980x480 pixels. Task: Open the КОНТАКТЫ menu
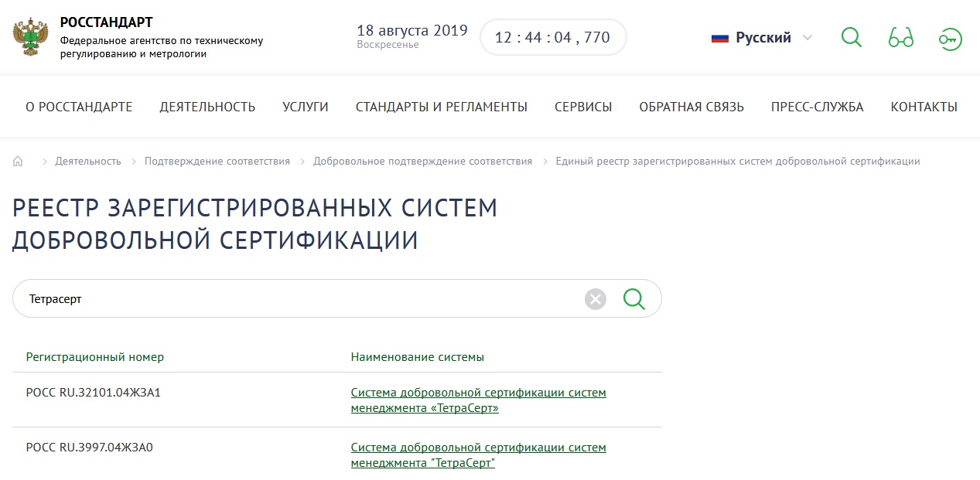coord(924,107)
